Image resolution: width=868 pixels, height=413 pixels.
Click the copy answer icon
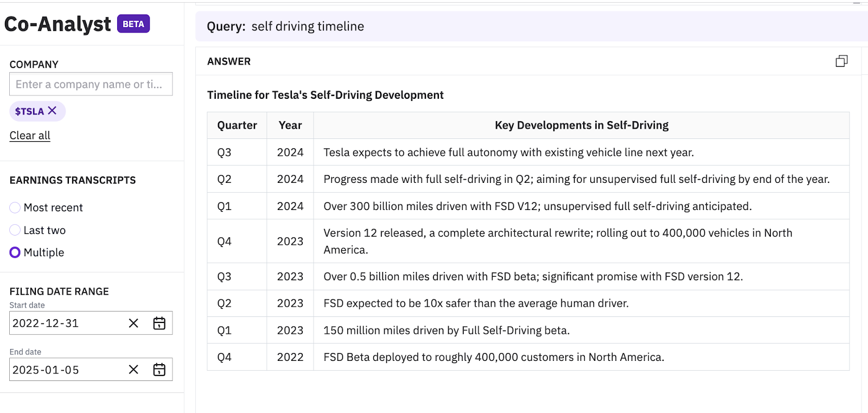point(841,61)
